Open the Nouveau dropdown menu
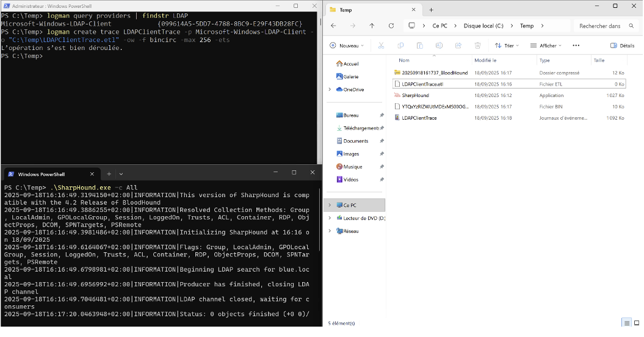 click(346, 46)
